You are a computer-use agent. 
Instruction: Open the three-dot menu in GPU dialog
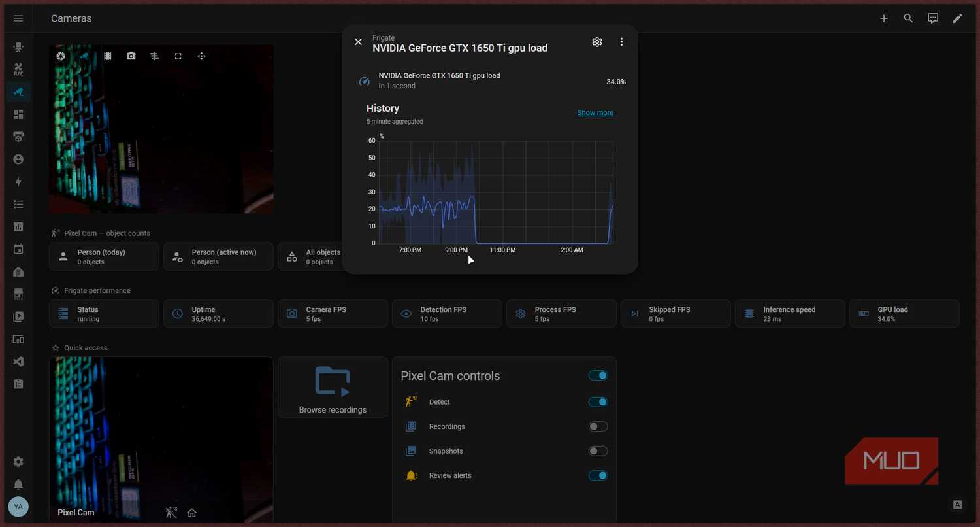621,42
